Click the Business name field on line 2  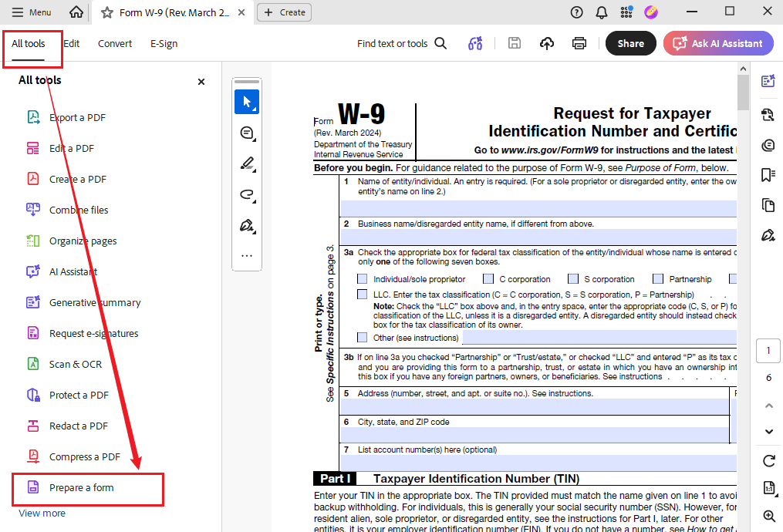click(538, 237)
